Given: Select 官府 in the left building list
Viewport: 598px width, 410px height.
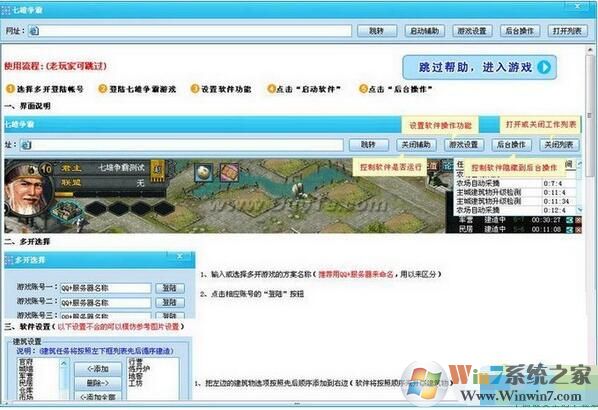Looking at the screenshot, I should pyautogui.click(x=26, y=361).
